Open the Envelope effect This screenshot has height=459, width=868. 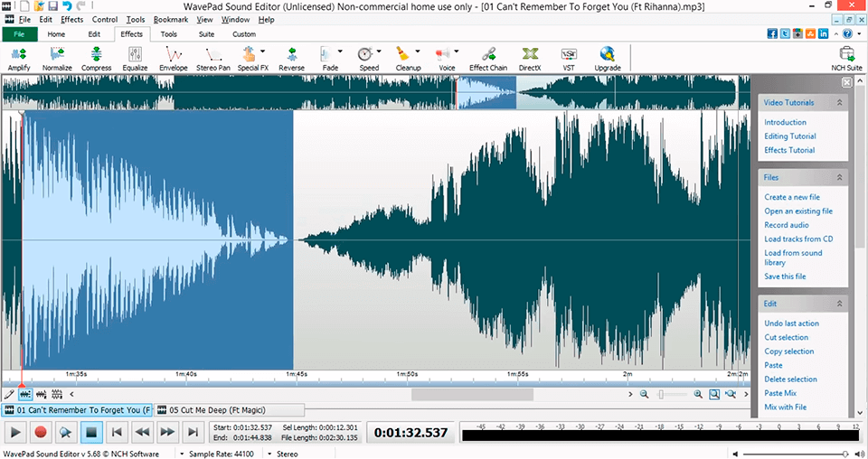pos(174,59)
